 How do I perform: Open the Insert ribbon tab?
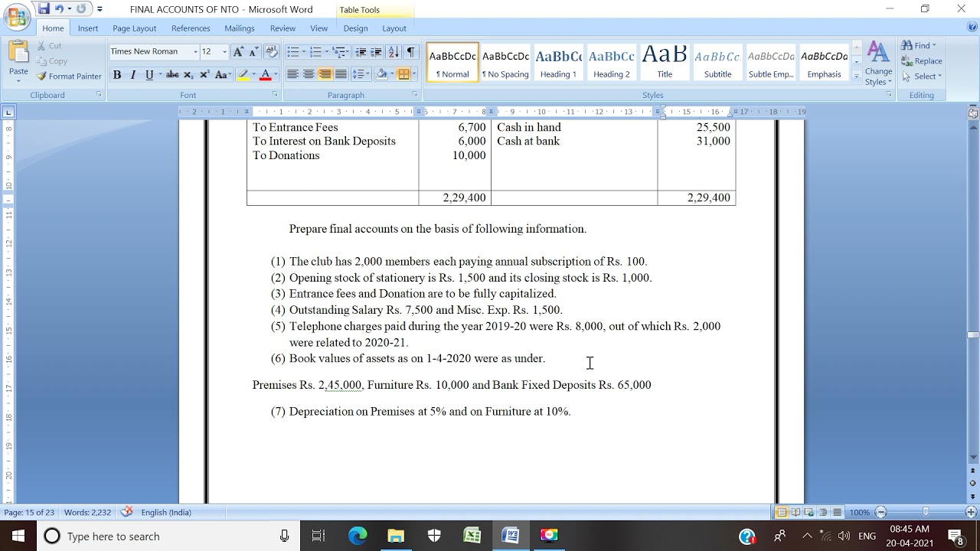(x=88, y=28)
